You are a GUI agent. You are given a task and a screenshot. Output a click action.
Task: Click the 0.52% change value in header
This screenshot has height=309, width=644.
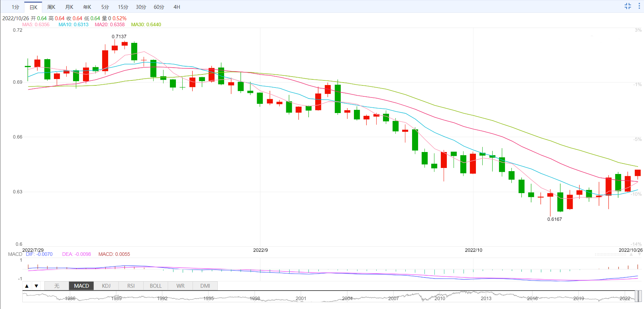pyautogui.click(x=120, y=18)
